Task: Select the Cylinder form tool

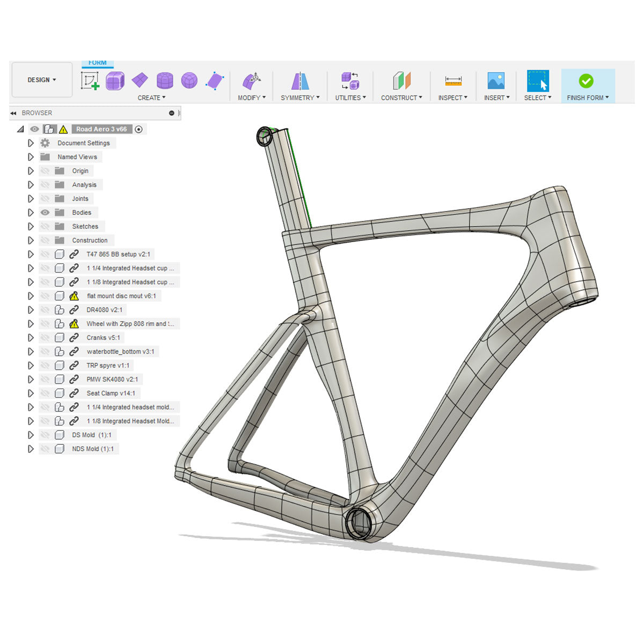Action: coord(165,81)
